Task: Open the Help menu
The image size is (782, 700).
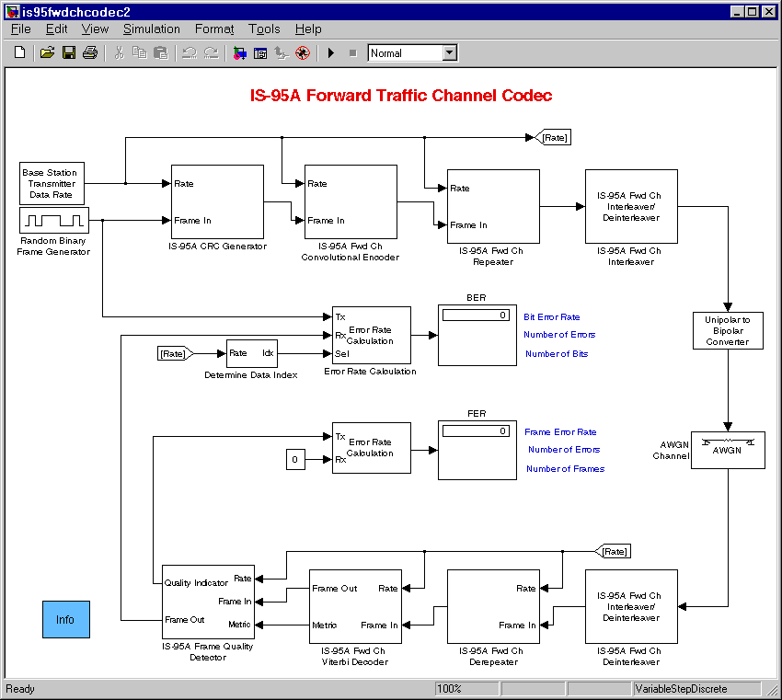Action: [x=307, y=29]
